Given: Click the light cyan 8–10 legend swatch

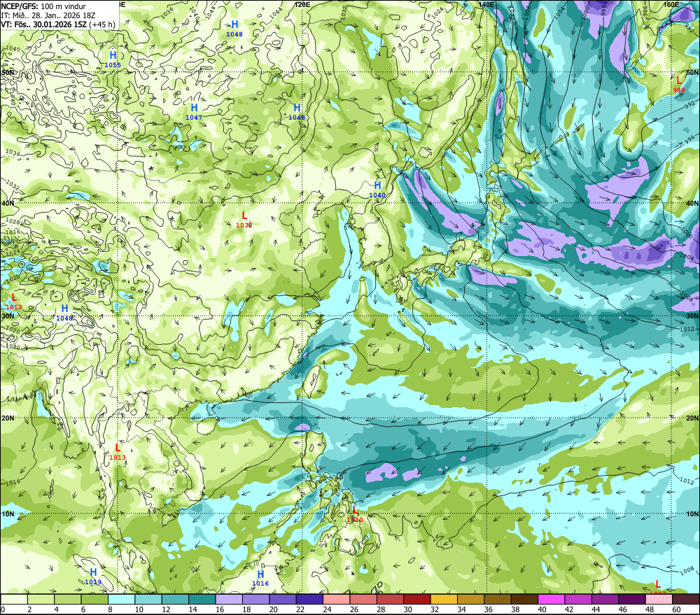Looking at the screenshot, I should coord(121,599).
